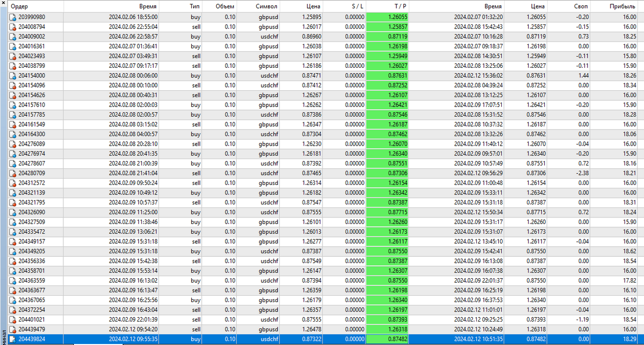Click the order icon for 204016361

click(13, 46)
